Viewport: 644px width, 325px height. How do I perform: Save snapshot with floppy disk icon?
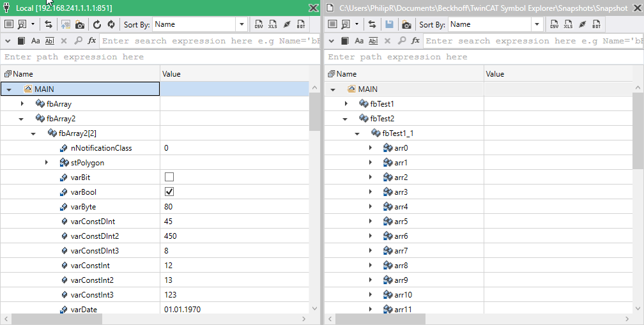tap(389, 25)
